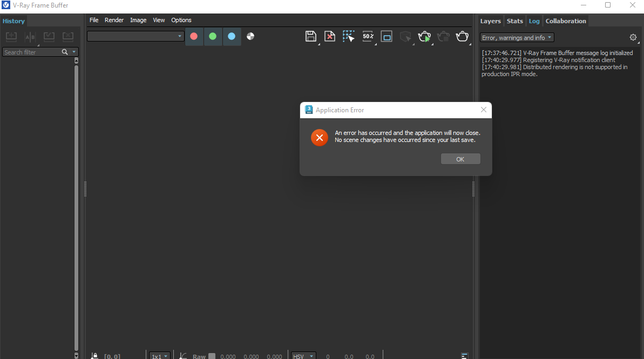Image resolution: width=644 pixels, height=359 pixels.
Task: Open the log filter 'Error, warnings and info' dropdown
Action: 517,37
